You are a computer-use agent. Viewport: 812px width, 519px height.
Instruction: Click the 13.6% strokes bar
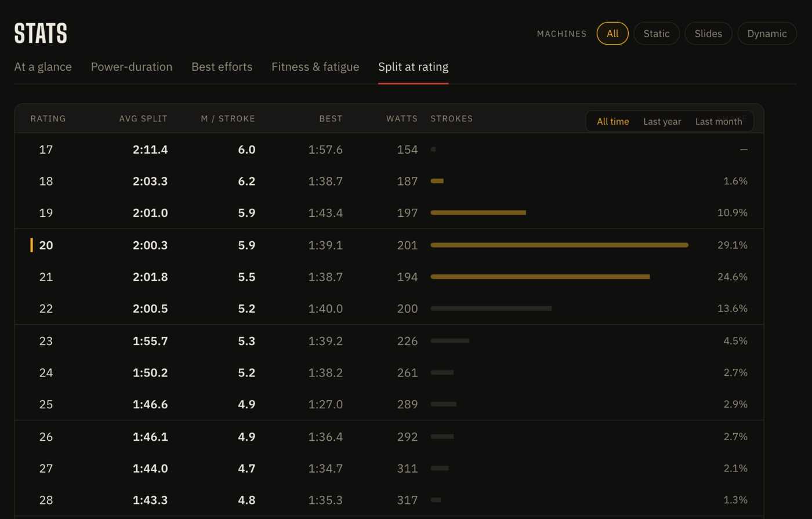coord(491,309)
